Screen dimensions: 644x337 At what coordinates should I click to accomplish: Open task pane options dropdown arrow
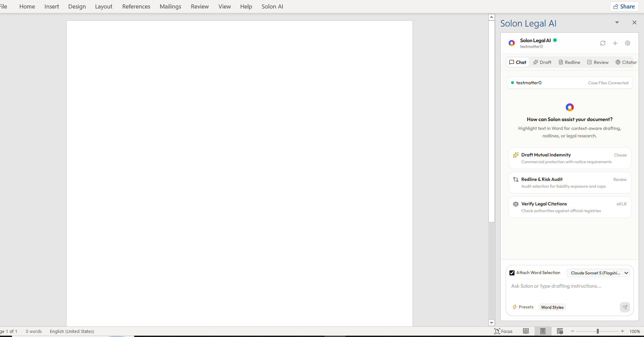pyautogui.click(x=617, y=22)
